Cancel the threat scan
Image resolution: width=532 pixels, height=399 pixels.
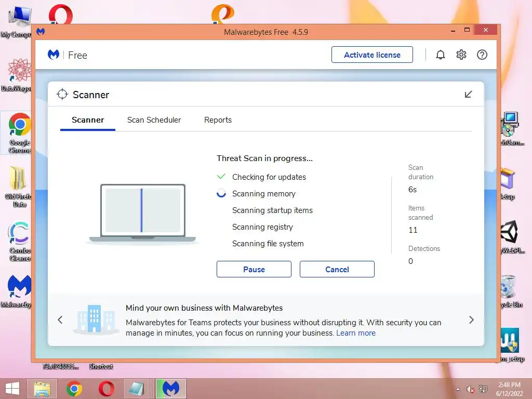tap(337, 270)
